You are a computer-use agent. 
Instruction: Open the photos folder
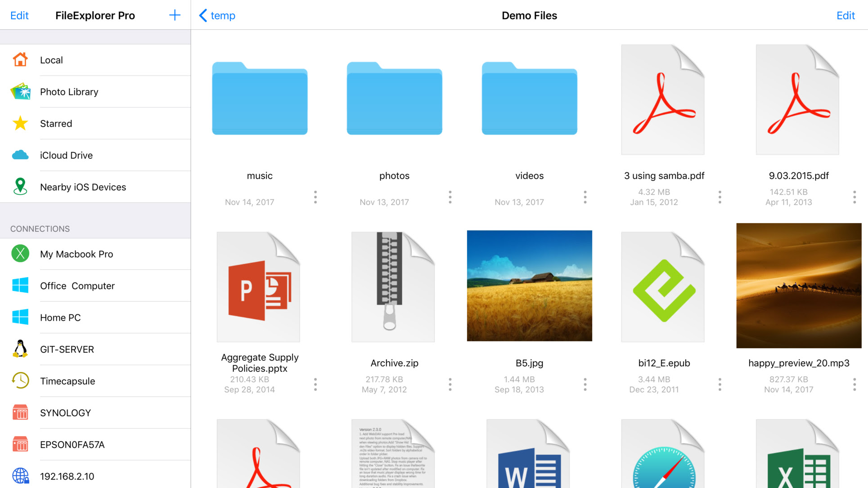(394, 98)
